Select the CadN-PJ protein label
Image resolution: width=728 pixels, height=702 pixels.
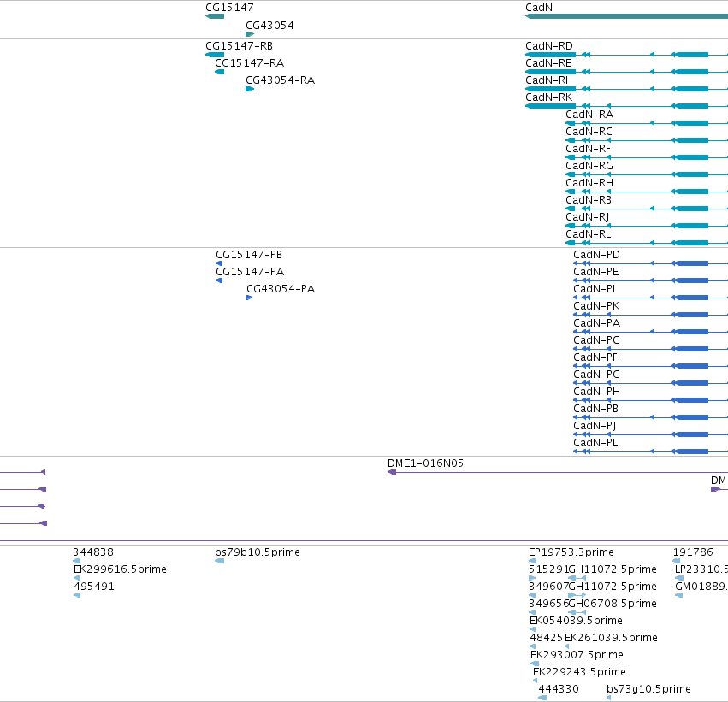tap(595, 426)
